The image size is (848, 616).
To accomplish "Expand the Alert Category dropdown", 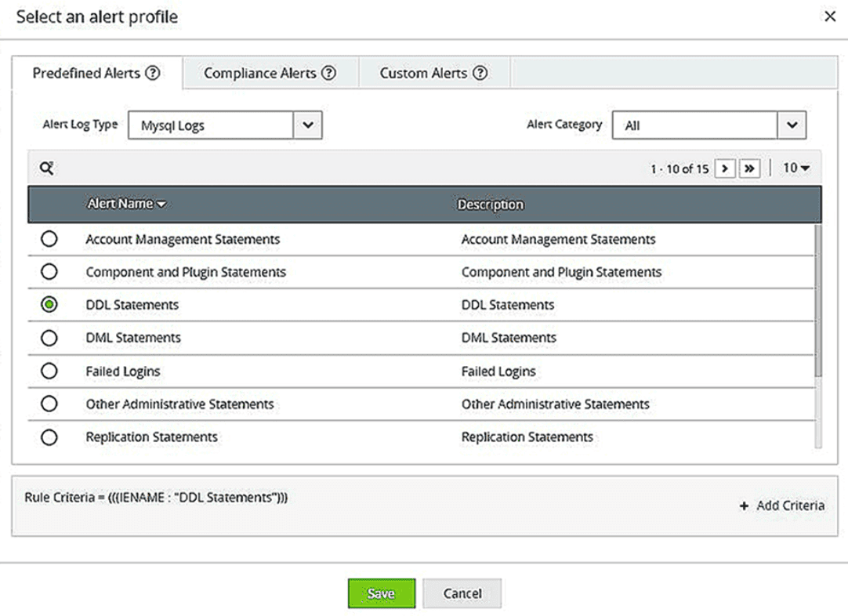I will point(792,125).
